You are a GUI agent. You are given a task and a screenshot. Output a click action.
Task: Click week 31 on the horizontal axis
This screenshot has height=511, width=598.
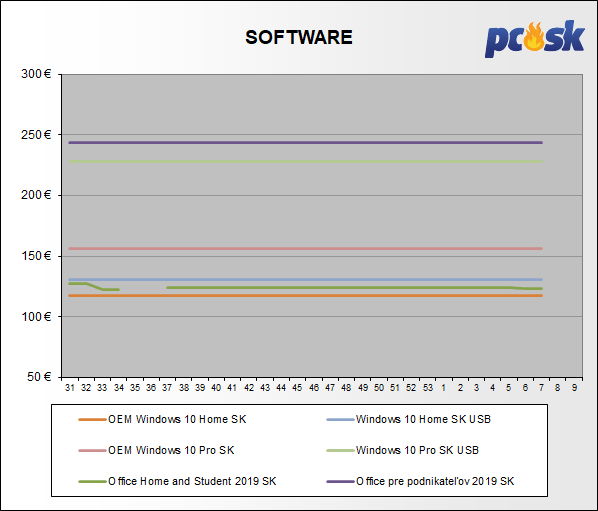pos(70,388)
